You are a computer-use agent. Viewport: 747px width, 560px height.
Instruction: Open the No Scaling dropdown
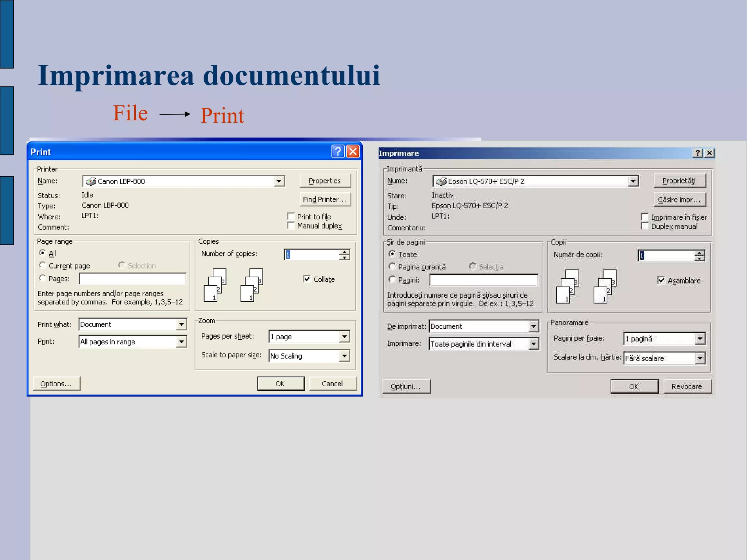344,356
